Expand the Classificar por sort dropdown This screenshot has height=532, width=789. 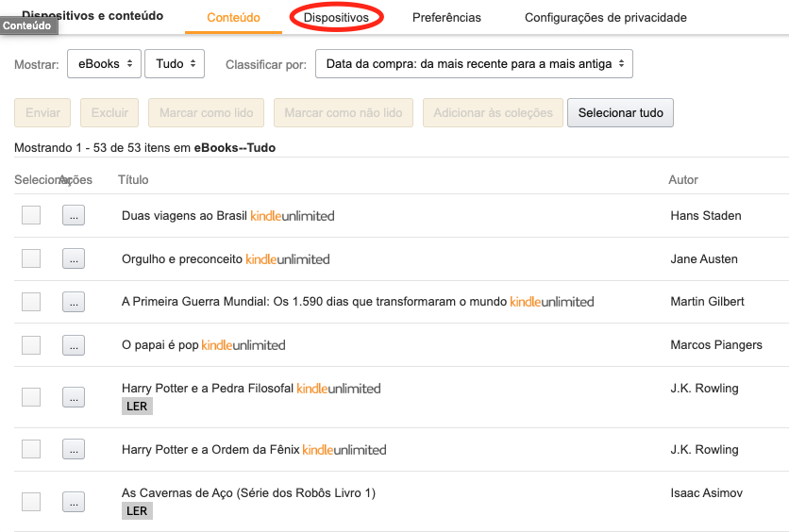[x=474, y=64]
